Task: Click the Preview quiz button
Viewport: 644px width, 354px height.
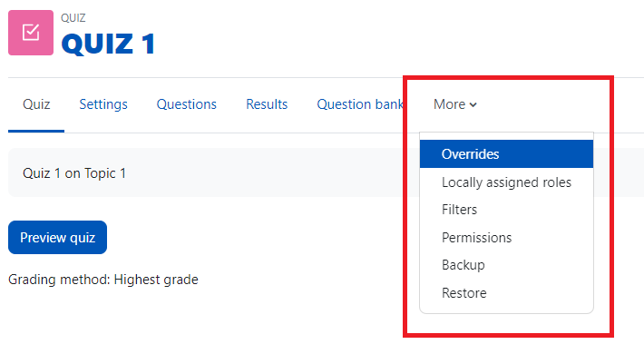Action: (x=57, y=237)
